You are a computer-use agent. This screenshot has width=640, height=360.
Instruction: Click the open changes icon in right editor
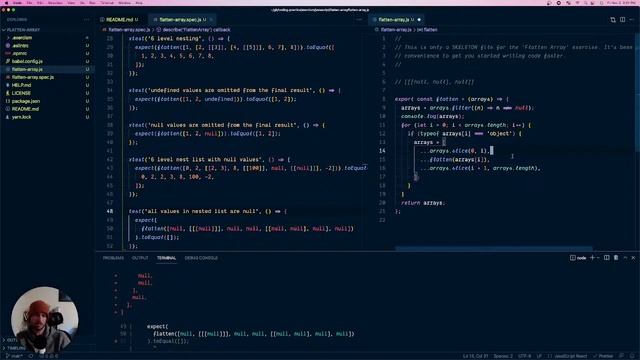click(x=613, y=20)
